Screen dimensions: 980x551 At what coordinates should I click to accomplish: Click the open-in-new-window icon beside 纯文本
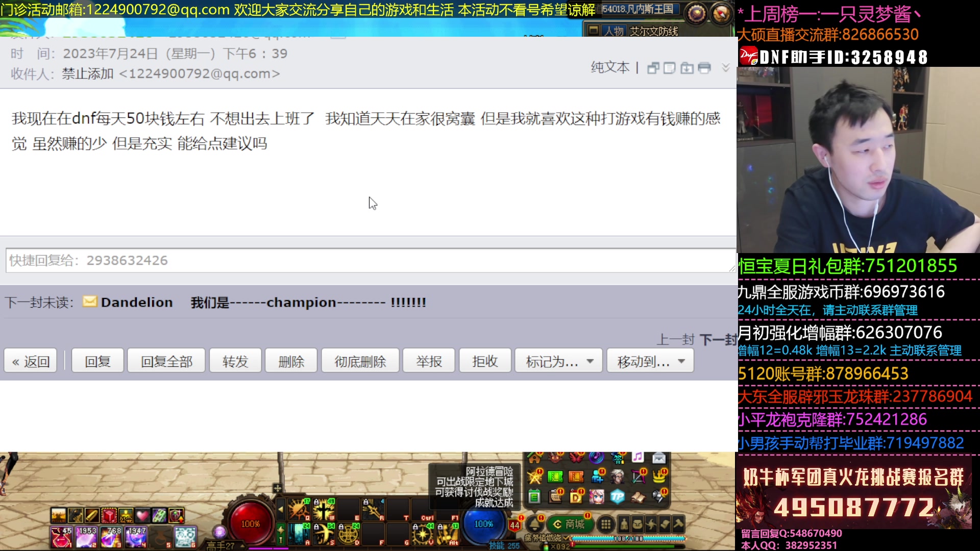coord(654,68)
